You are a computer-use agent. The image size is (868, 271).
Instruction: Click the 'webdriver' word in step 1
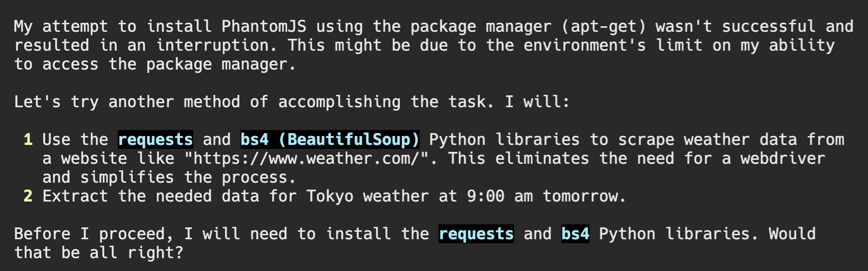(x=783, y=158)
